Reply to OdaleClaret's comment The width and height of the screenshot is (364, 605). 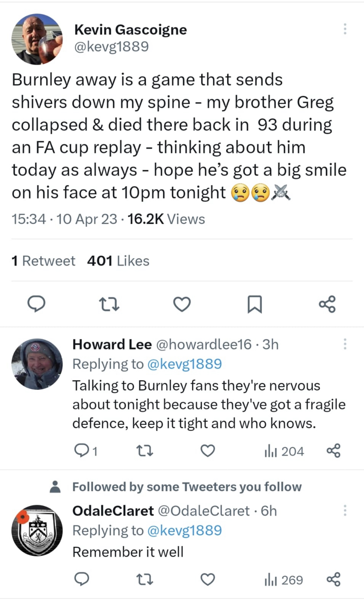tap(82, 579)
